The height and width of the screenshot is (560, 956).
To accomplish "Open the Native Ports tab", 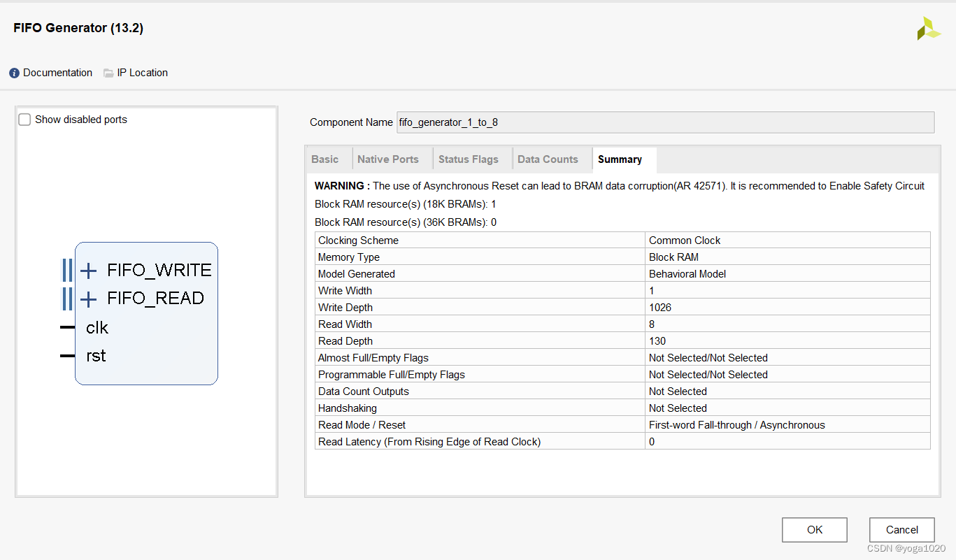I will point(387,159).
